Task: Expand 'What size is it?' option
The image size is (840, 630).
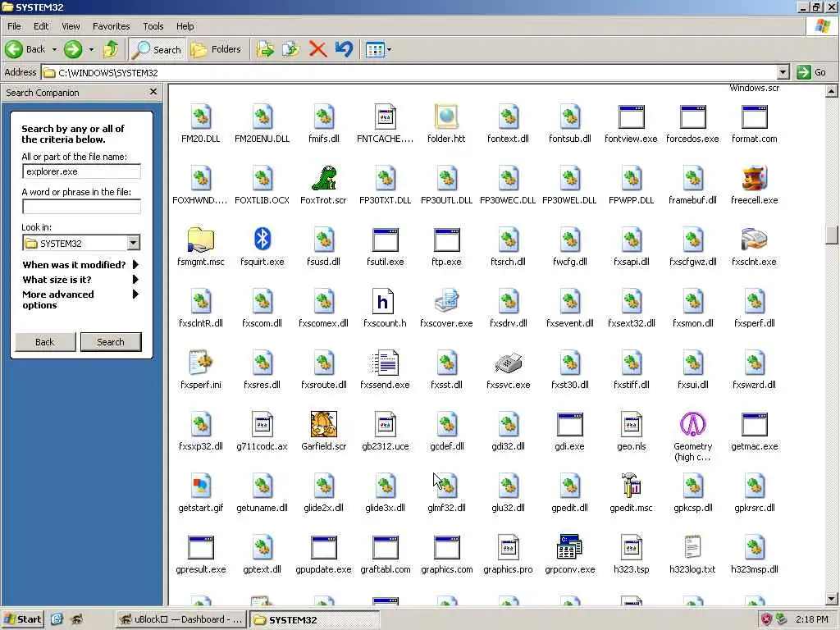Action: (81, 279)
